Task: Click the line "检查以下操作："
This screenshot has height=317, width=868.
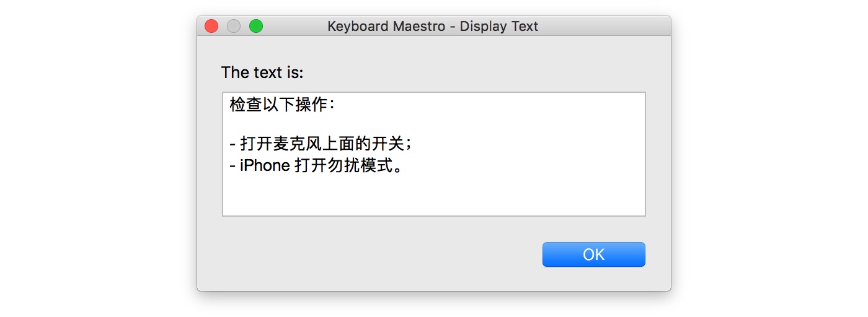Action: pos(283,105)
